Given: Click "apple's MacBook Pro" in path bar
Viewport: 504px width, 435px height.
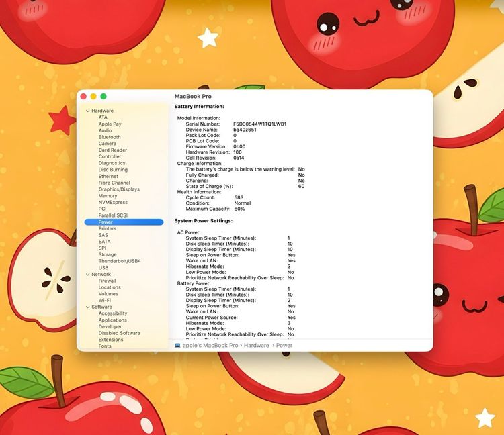Looking at the screenshot, I should [x=210, y=346].
